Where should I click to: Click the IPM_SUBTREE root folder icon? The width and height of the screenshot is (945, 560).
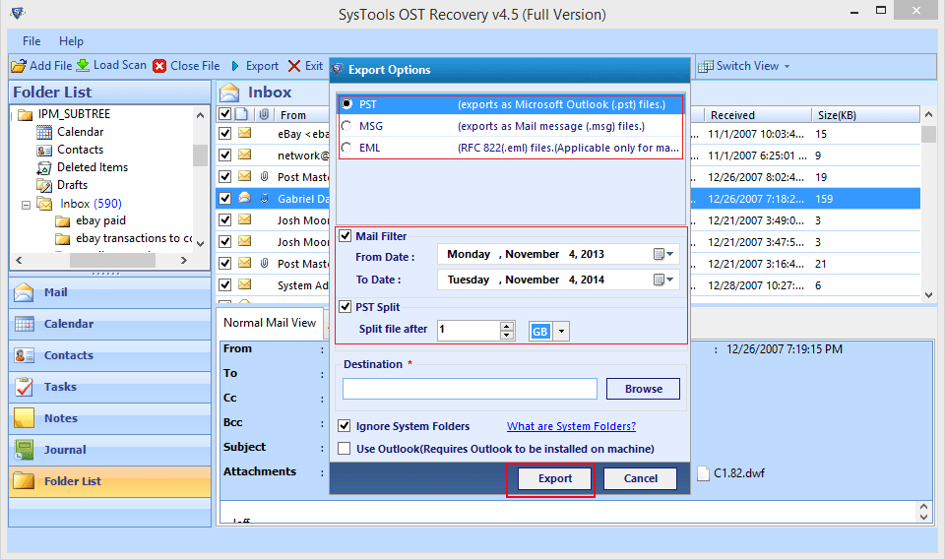click(25, 114)
